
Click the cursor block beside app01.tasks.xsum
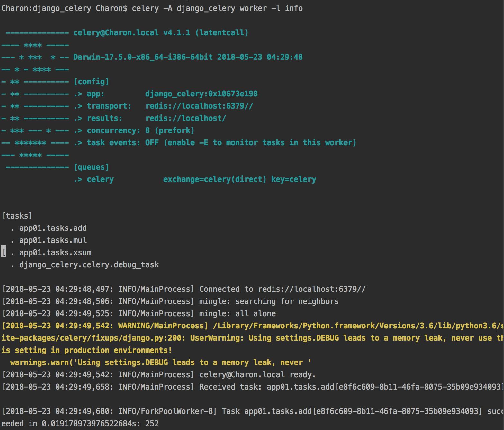pos(4,253)
